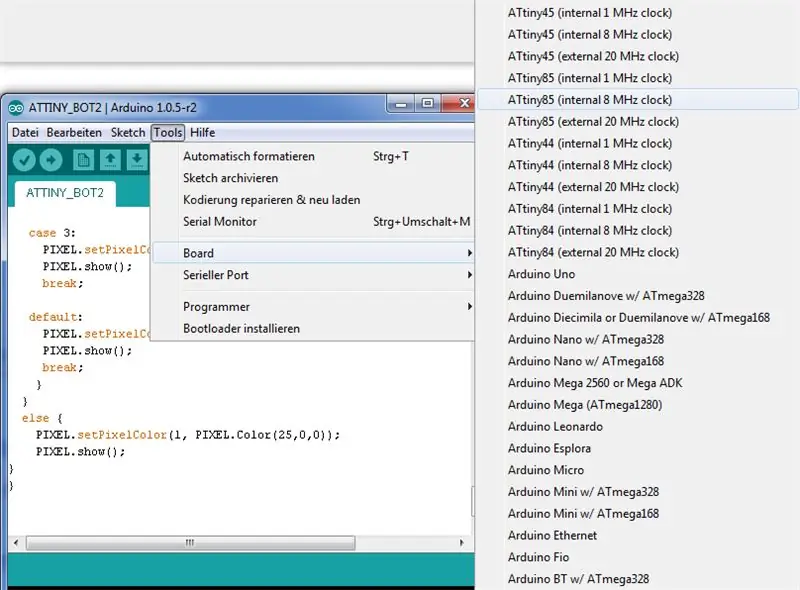Maximize the Arduino window
This screenshot has height=590, width=800.
point(427,104)
